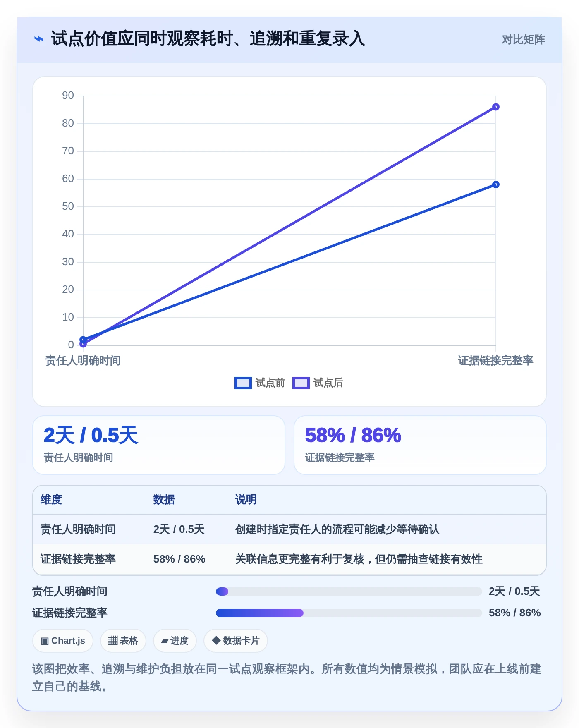Screen dimensions: 579x728
Task: Click progress value 2天 / 0.5天 at right
Action: coord(514,591)
